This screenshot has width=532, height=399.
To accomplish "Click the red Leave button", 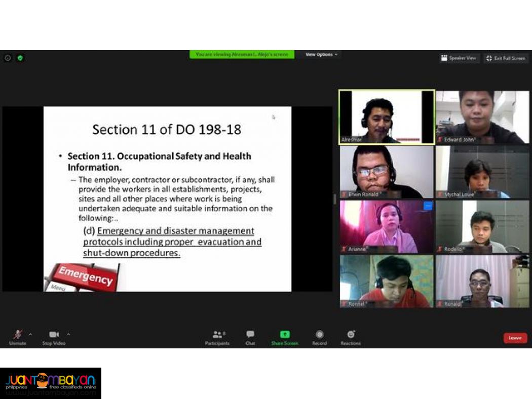I will coord(515,338).
